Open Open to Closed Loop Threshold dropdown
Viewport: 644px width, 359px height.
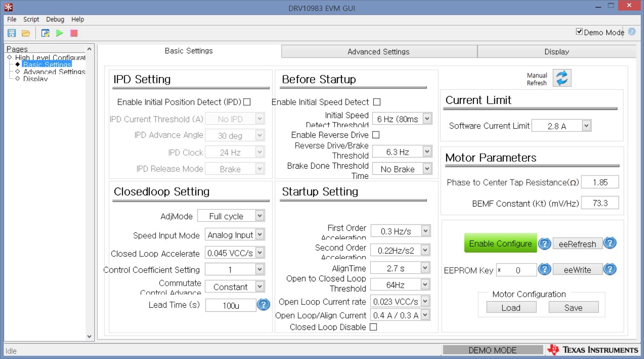(400, 285)
